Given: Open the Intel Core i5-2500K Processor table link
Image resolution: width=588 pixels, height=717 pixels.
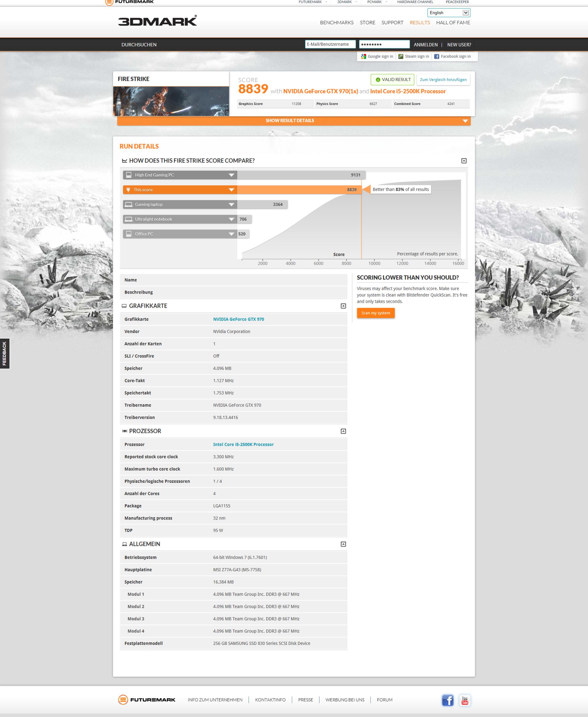Looking at the screenshot, I should (x=243, y=444).
